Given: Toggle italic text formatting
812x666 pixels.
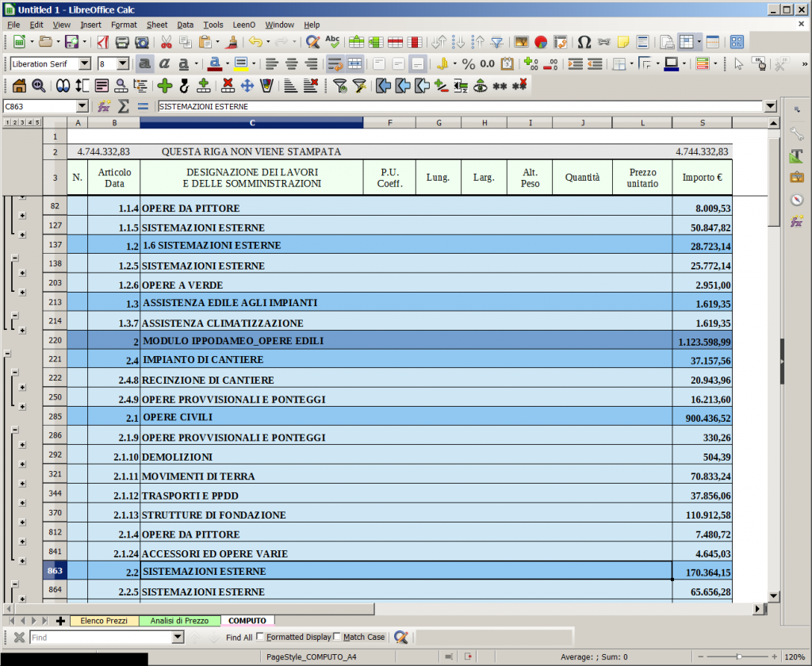Looking at the screenshot, I should point(164,63).
